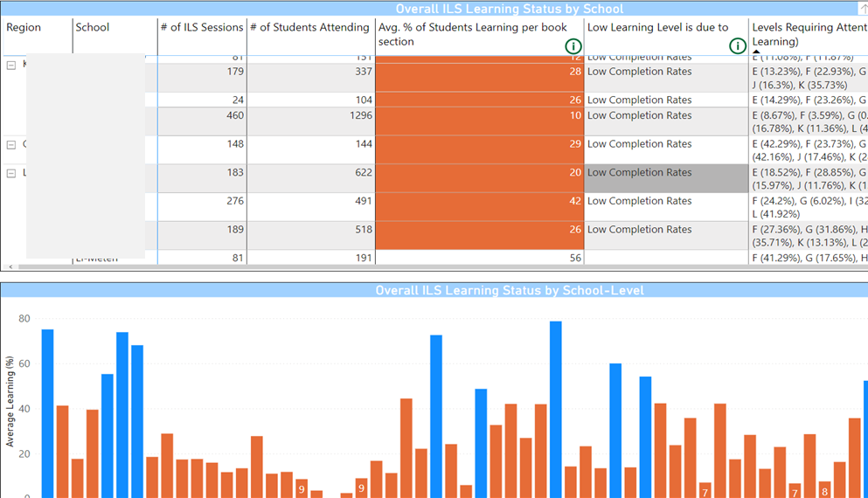Screen dimensions: 868x498
Task: Select the 191 students attending cell
Action: point(311,257)
